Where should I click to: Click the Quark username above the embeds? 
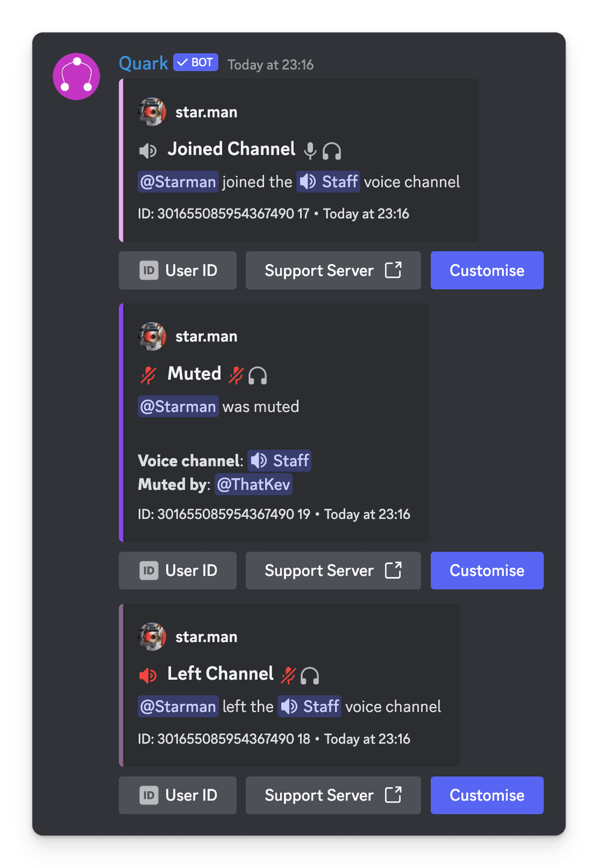(x=143, y=63)
